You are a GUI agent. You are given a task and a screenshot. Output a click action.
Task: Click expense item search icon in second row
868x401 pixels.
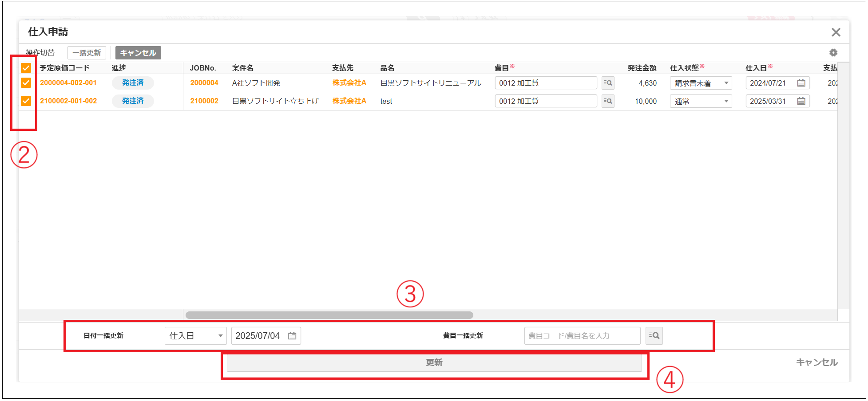click(608, 101)
